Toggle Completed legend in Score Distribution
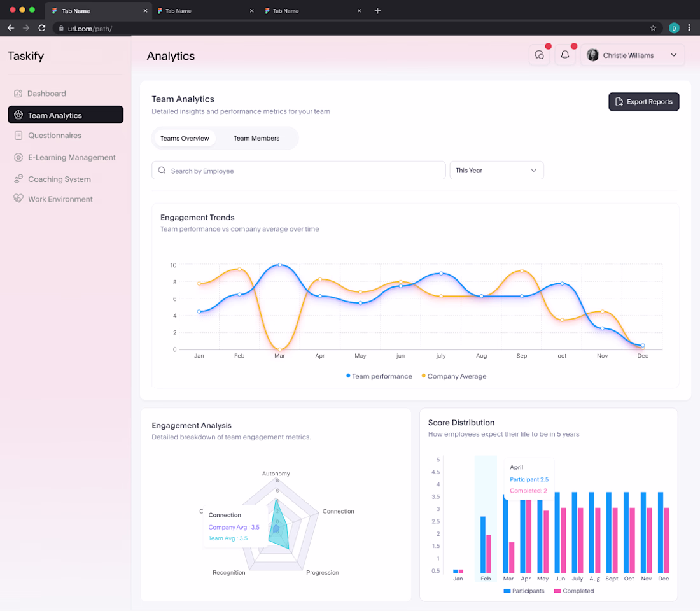 tap(573, 591)
